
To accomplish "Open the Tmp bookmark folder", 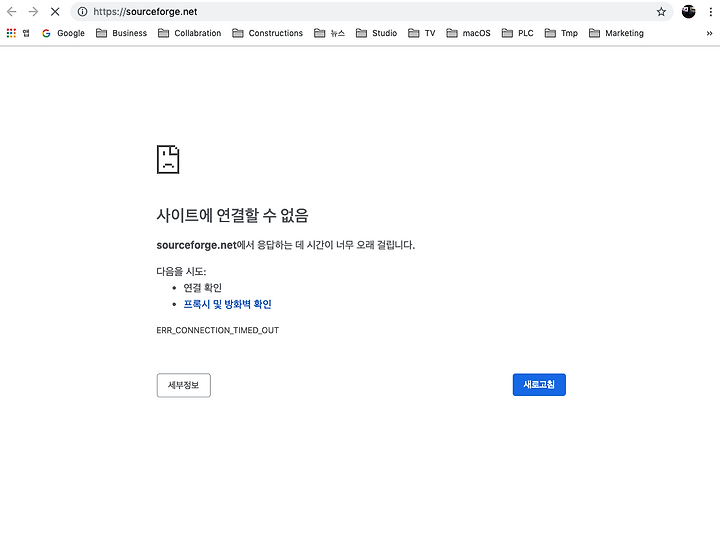I will (561, 33).
